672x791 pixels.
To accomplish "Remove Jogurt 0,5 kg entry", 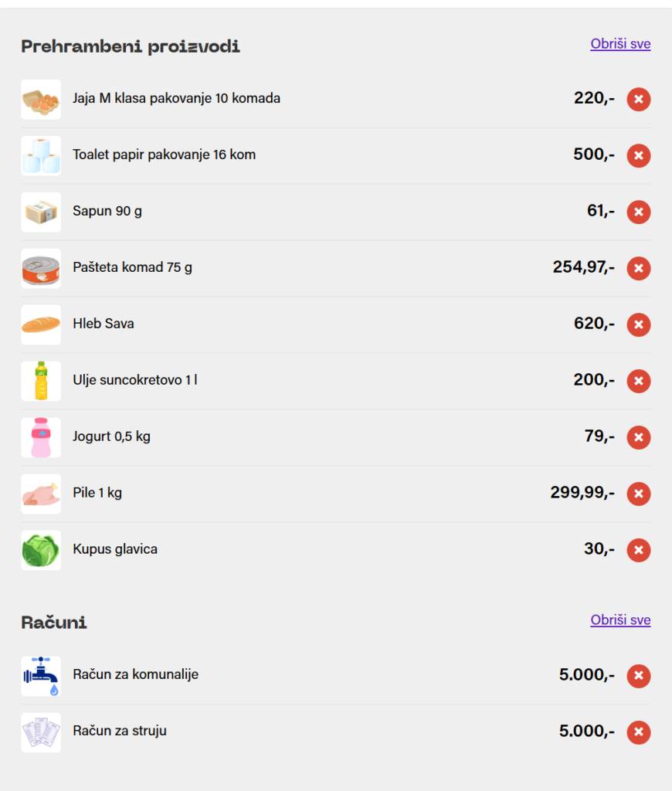I will [x=638, y=438].
